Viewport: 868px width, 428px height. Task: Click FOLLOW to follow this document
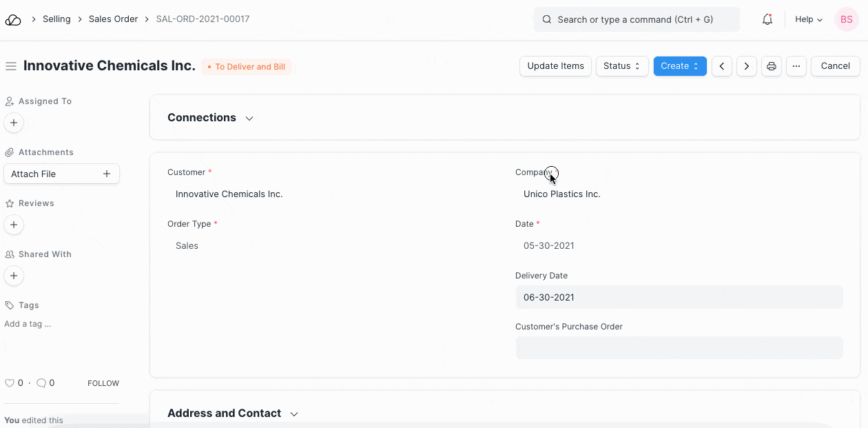103,383
